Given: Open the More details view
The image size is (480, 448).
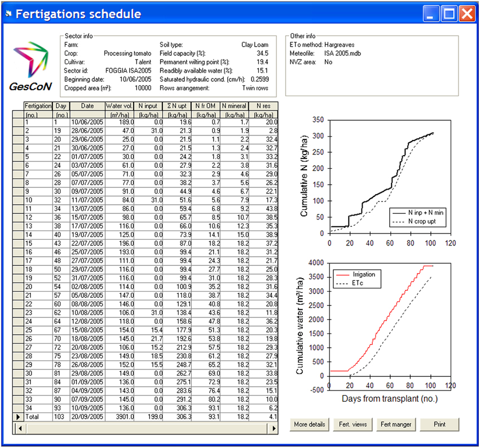Looking at the screenshot, I should pyautogui.click(x=310, y=424).
